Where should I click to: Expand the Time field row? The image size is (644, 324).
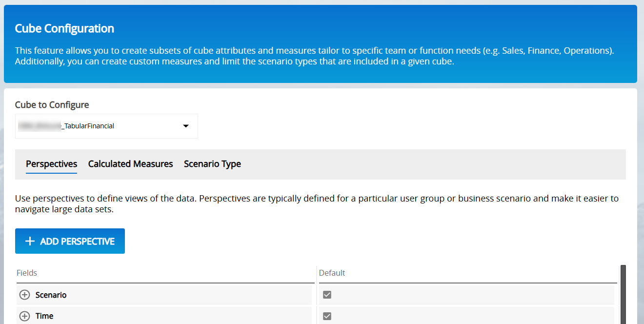[24, 316]
